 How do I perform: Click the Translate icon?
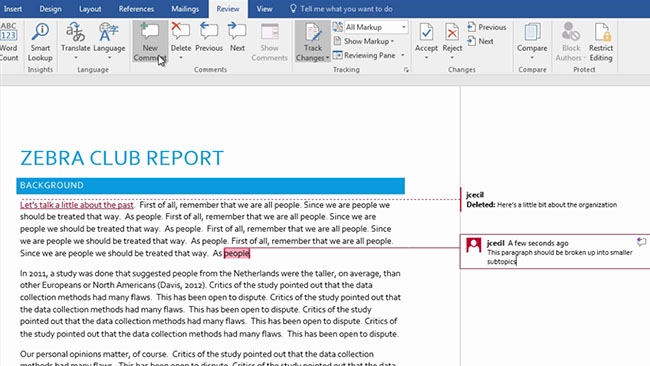coord(75,32)
